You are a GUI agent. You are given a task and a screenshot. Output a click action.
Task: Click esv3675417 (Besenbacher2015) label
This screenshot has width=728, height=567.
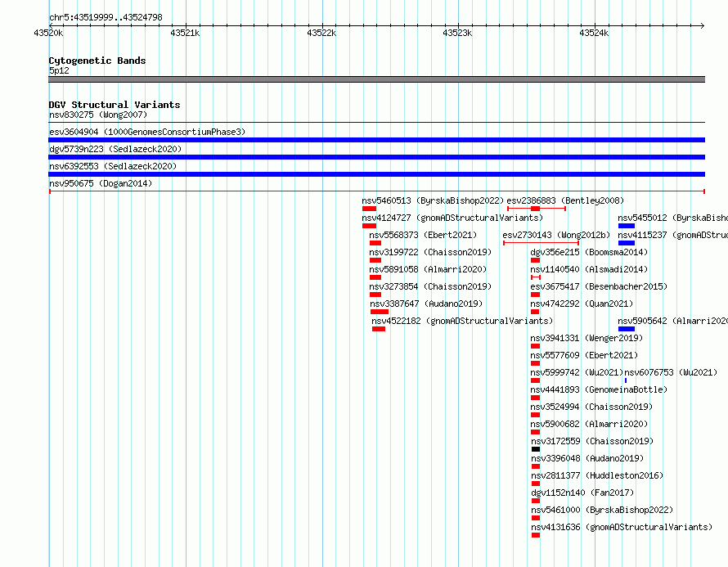pos(599,286)
